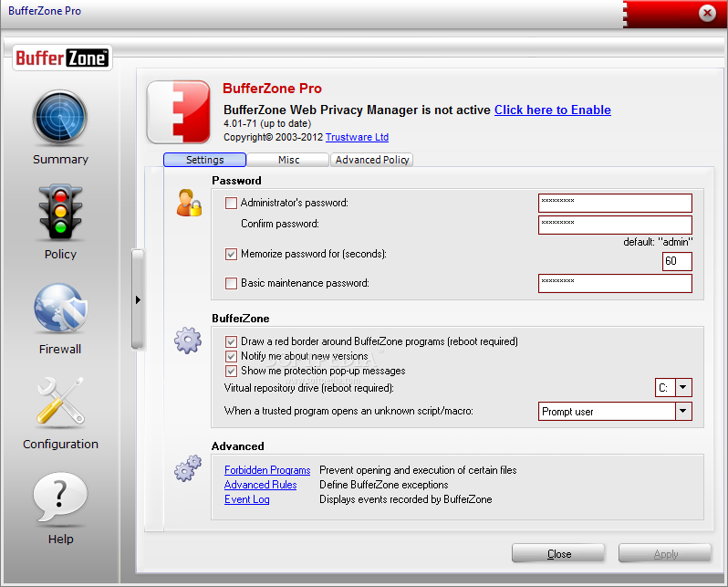Click the Password user lock icon
The width and height of the screenshot is (728, 587).
[x=189, y=203]
